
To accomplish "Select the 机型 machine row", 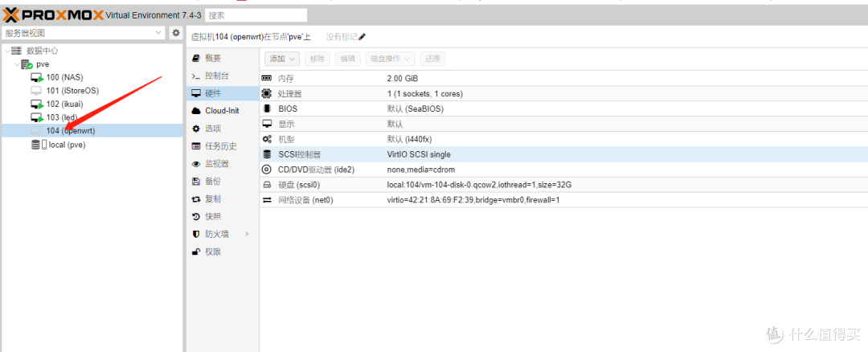I will pyautogui.click(x=563, y=140).
